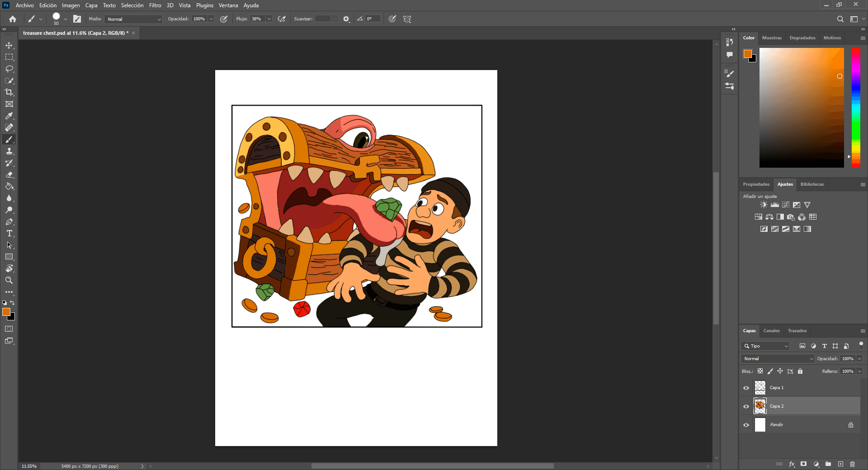Viewport: 868px width, 470px height.
Task: Open the Filtro menu
Action: pos(155,5)
